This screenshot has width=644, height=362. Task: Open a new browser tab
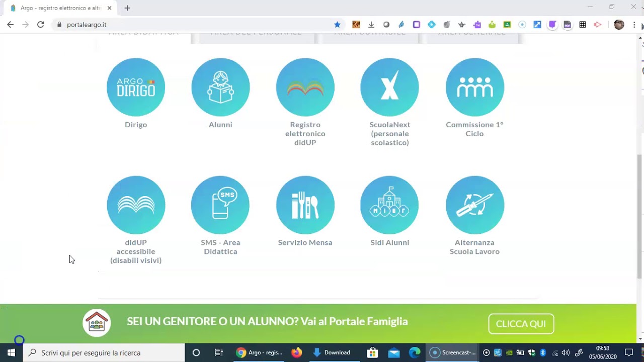coord(127,8)
